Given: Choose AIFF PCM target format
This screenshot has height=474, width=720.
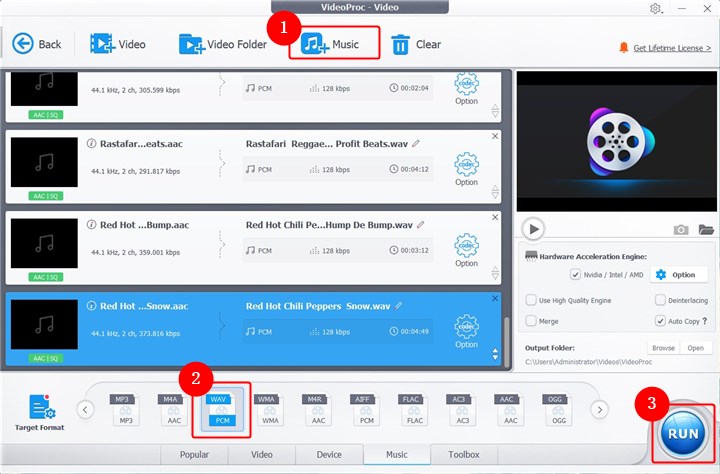Looking at the screenshot, I should click(365, 409).
